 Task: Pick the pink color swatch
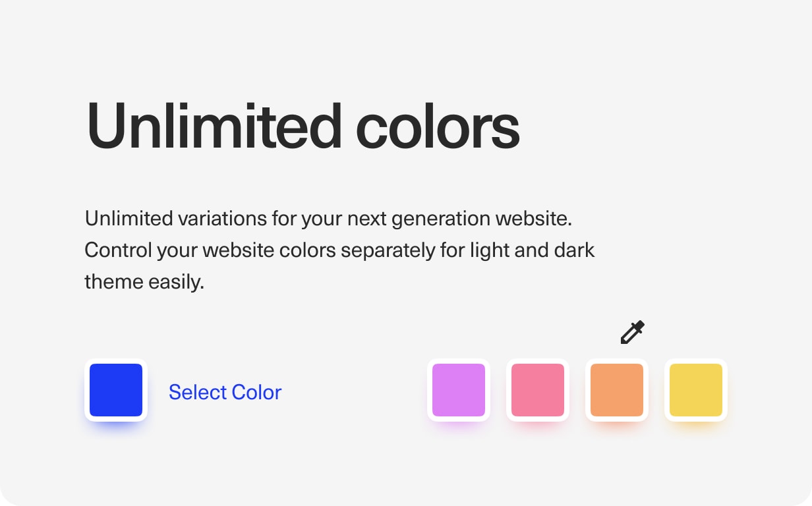tap(538, 390)
